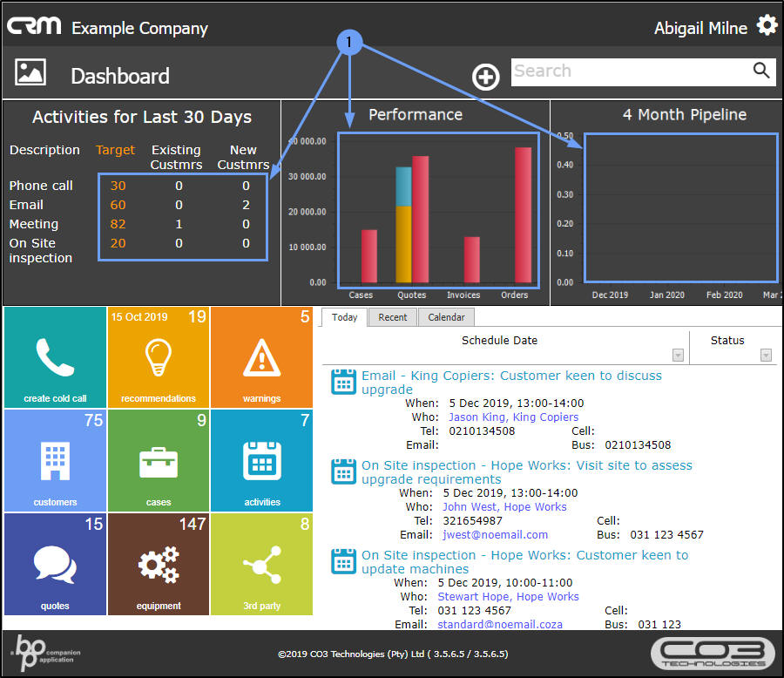Click the Existing Custmrs column header
This screenshot has height=678, width=784.
pyautogui.click(x=176, y=157)
